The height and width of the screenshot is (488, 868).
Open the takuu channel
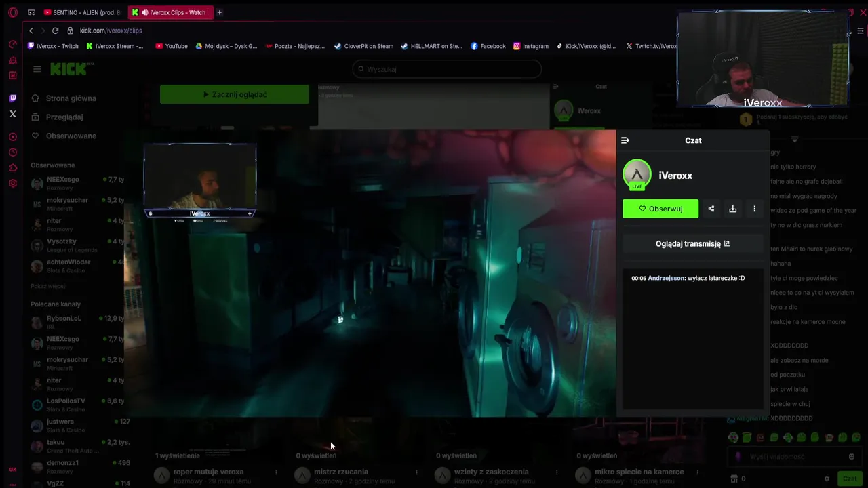pyautogui.click(x=77, y=446)
